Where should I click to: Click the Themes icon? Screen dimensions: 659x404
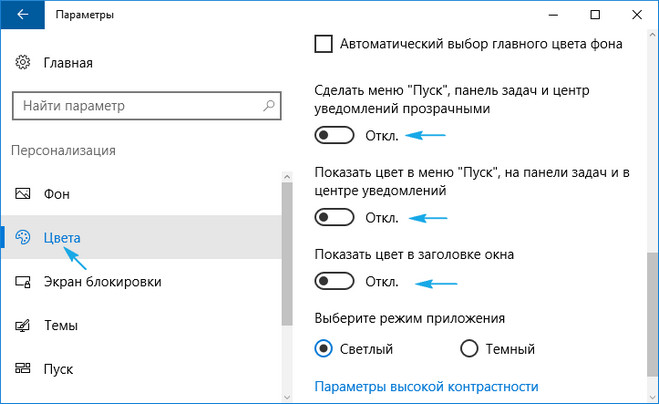(23, 325)
